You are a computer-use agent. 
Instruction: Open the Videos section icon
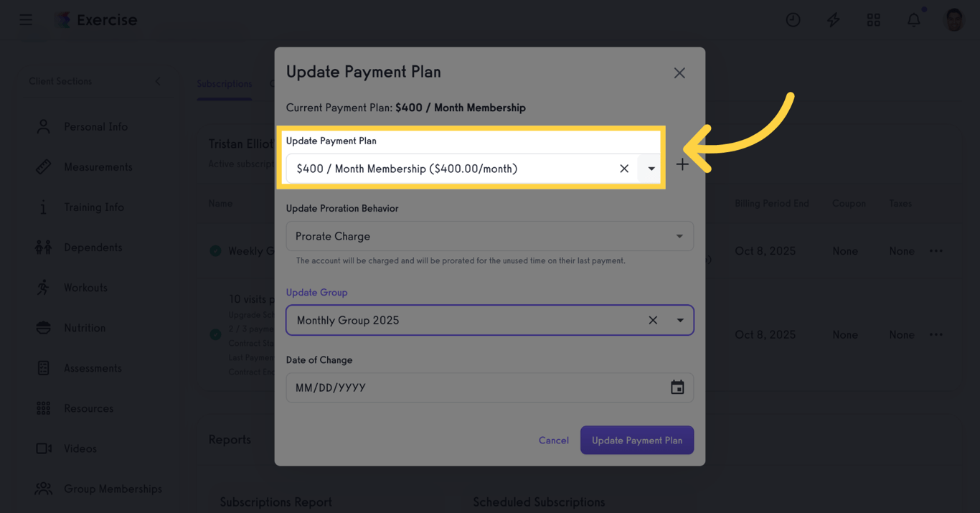coord(43,448)
